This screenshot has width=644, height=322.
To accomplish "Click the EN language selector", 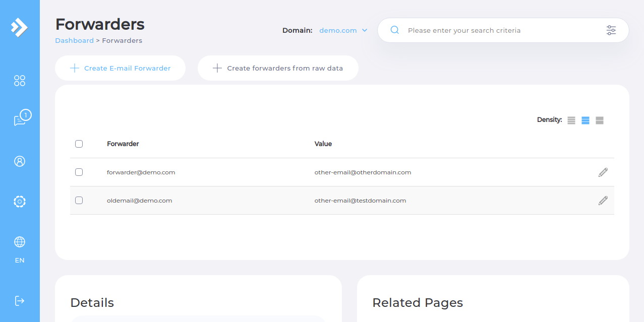I will point(20,261).
